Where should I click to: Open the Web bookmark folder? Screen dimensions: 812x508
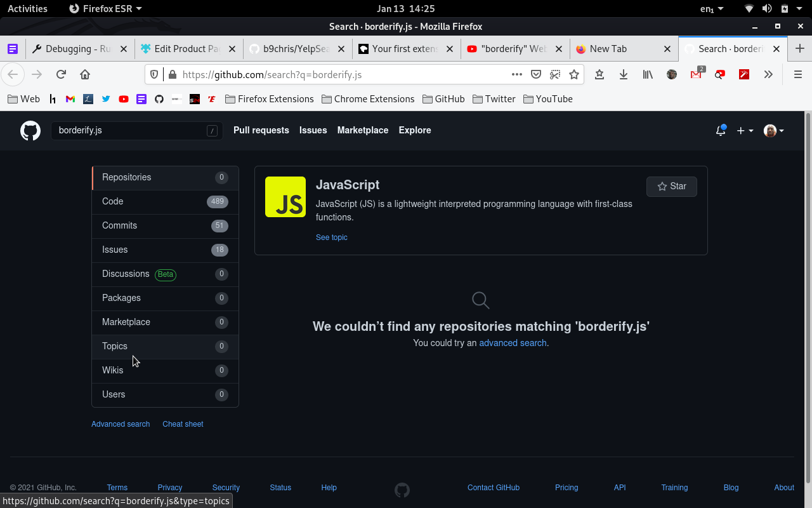click(23, 99)
